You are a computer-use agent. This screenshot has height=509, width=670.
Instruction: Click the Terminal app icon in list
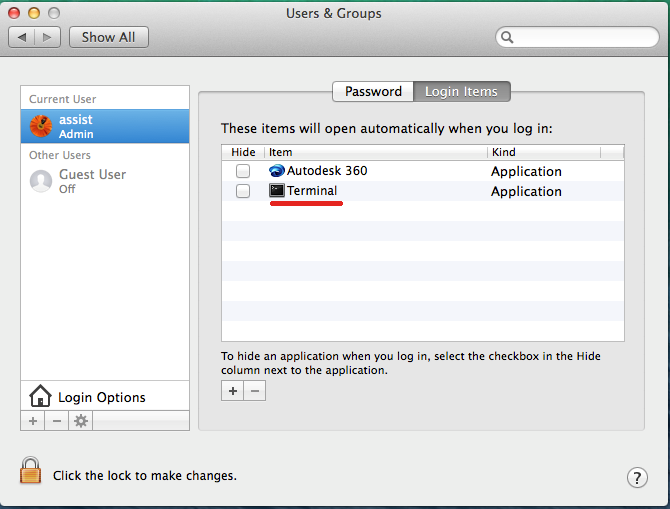pyautogui.click(x=277, y=191)
